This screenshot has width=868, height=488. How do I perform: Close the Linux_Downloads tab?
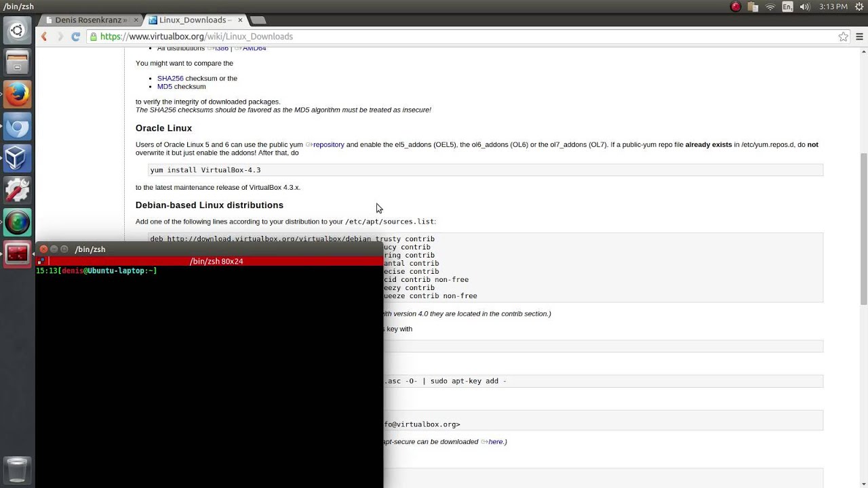click(240, 20)
